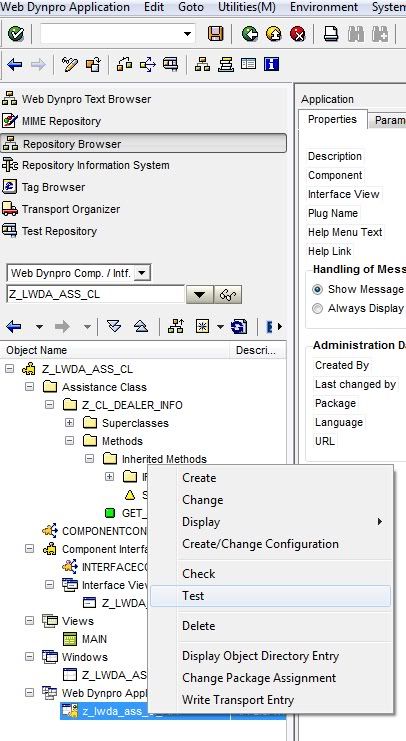406x741 pixels.
Task: Select the Show Message radio button
Action: tap(318, 289)
